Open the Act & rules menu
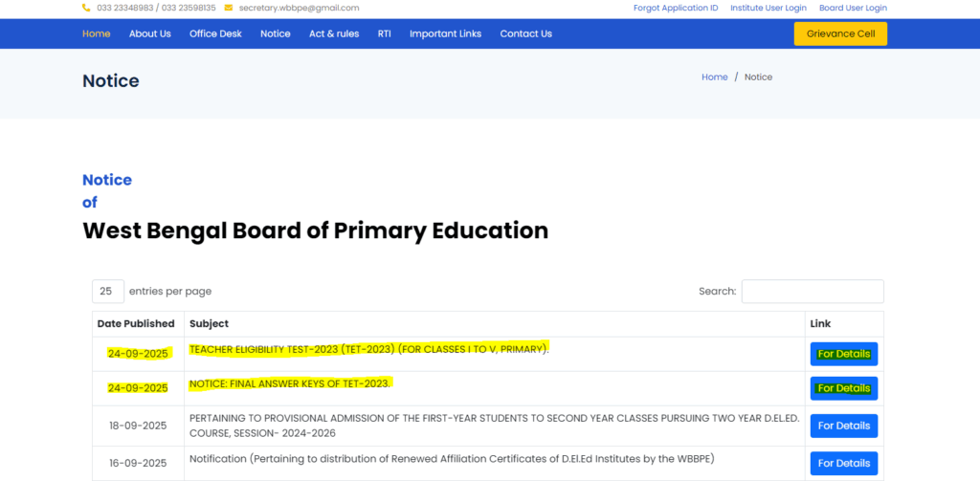This screenshot has width=980, height=481. [334, 33]
